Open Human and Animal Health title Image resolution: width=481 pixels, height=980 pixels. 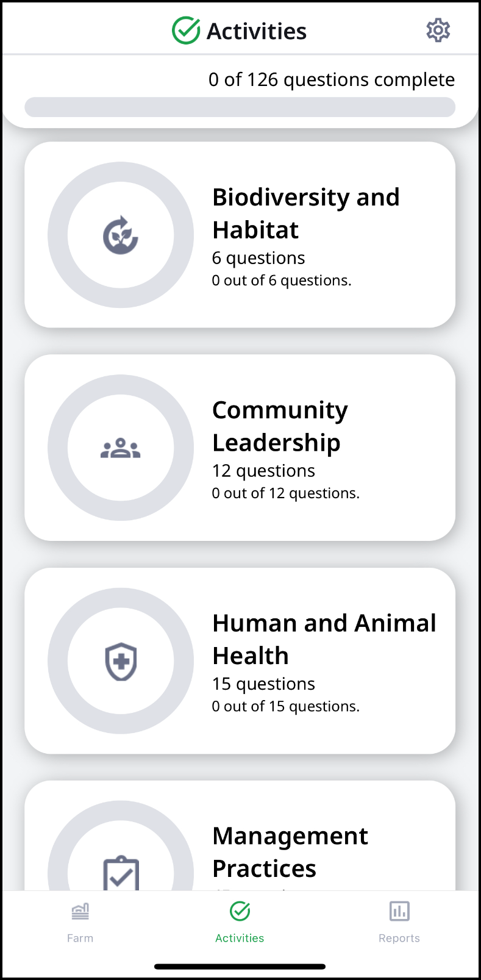point(324,639)
